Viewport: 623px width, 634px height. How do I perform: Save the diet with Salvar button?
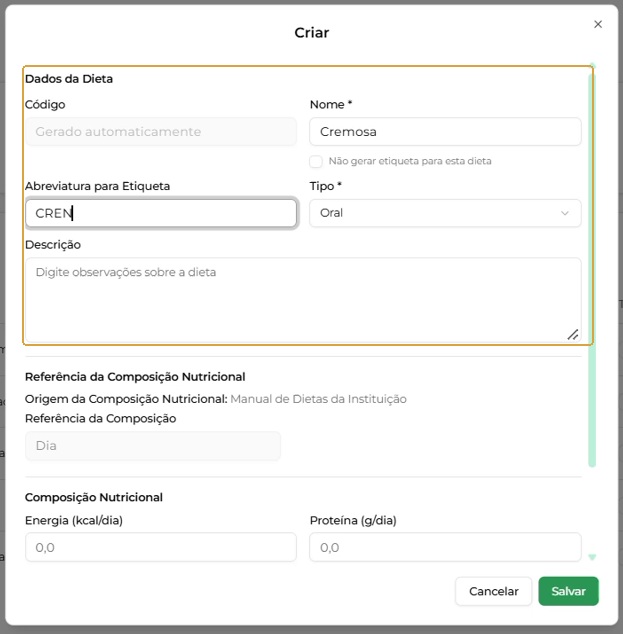(x=568, y=591)
